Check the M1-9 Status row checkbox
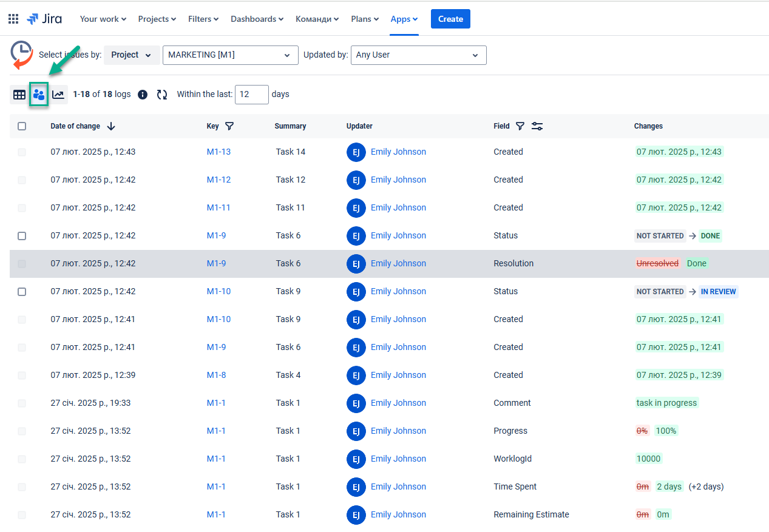This screenshot has width=769, height=532. [22, 235]
